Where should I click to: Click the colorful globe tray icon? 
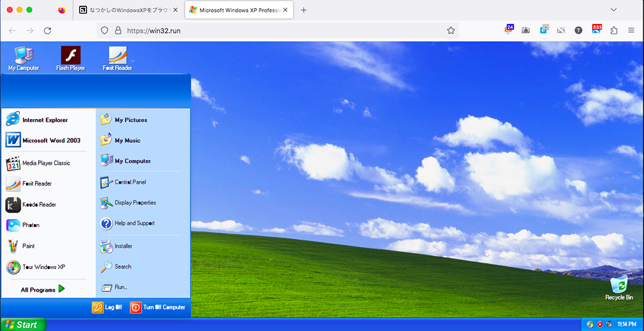[590, 325]
